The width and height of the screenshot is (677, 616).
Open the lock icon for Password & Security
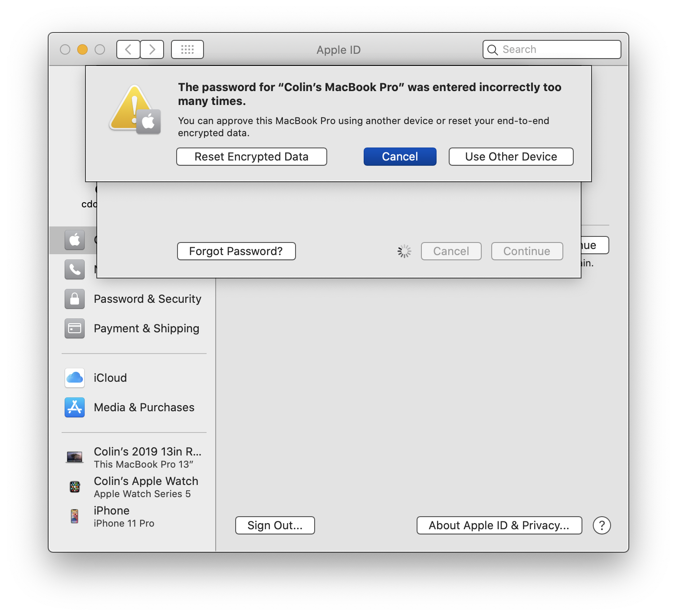point(75,299)
